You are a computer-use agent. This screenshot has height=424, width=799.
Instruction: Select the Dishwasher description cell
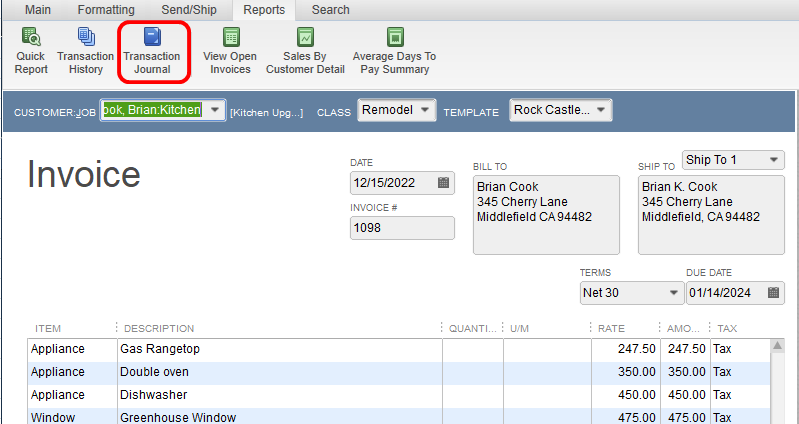tap(280, 395)
